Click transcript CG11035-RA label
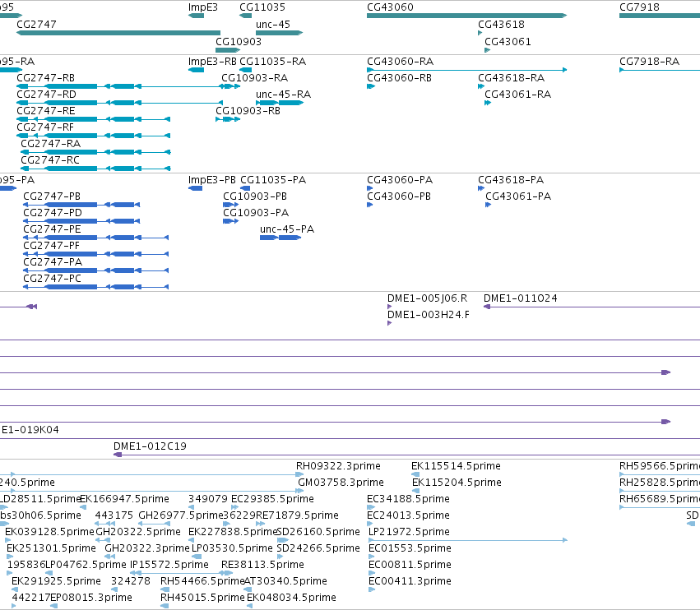 pyautogui.click(x=273, y=62)
